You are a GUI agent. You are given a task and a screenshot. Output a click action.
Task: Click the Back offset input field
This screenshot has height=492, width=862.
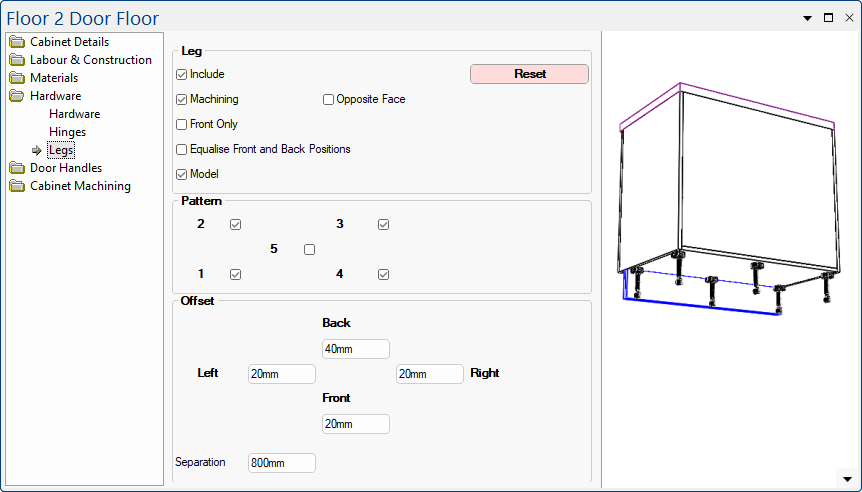pos(355,349)
